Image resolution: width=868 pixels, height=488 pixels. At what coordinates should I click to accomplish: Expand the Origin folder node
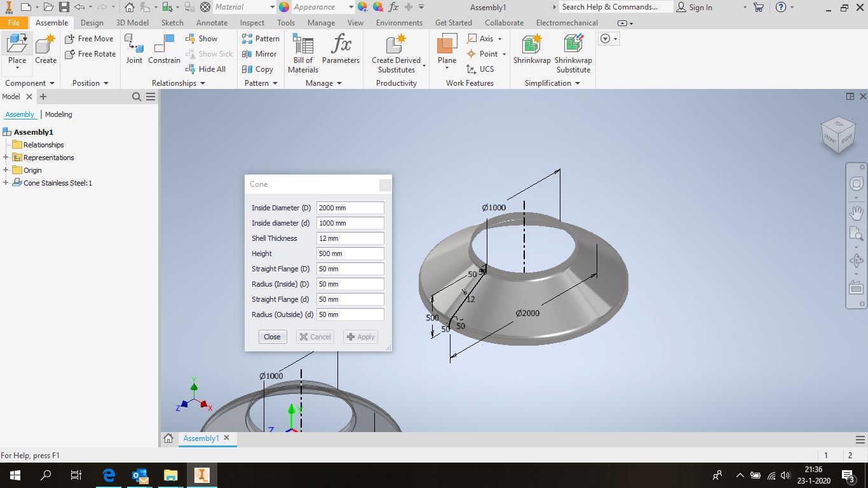[x=6, y=170]
